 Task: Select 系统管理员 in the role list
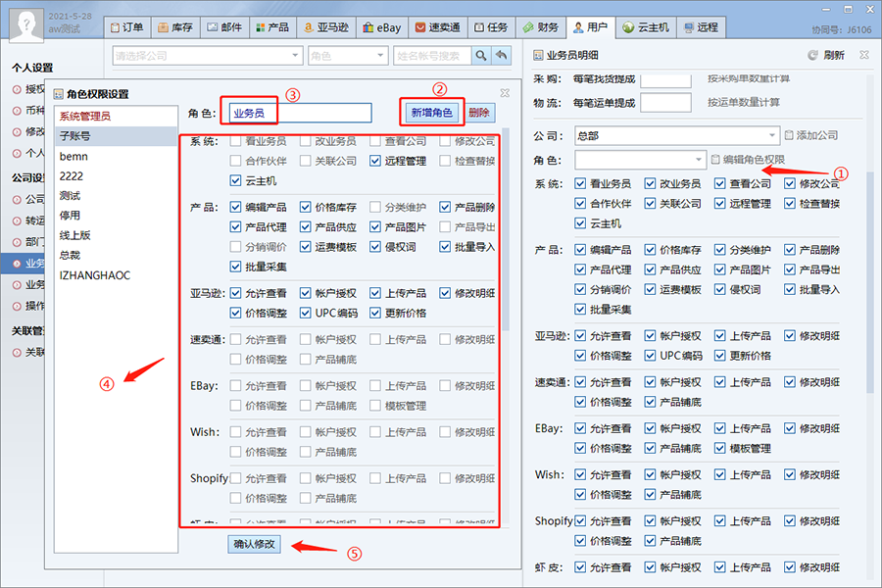(116, 117)
